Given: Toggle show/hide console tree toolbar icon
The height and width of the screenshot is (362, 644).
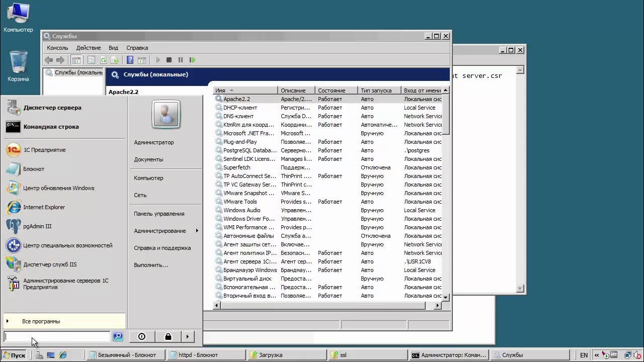Looking at the screenshot, I should tap(76, 60).
